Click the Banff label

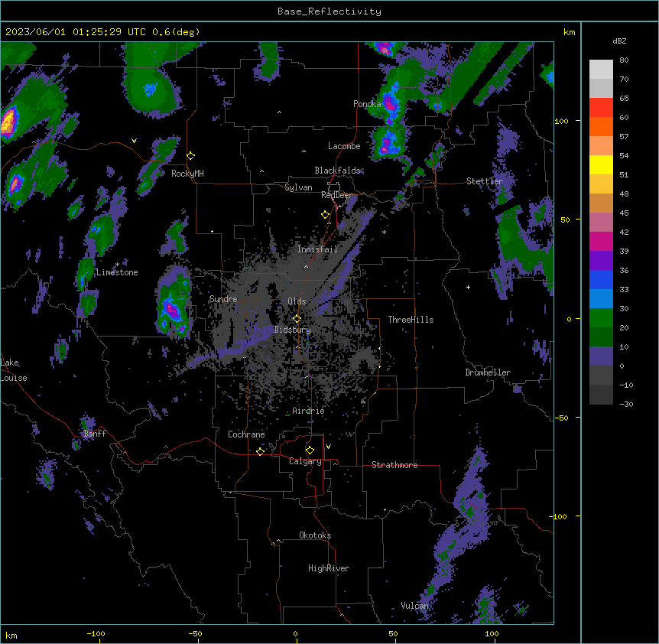click(95, 434)
